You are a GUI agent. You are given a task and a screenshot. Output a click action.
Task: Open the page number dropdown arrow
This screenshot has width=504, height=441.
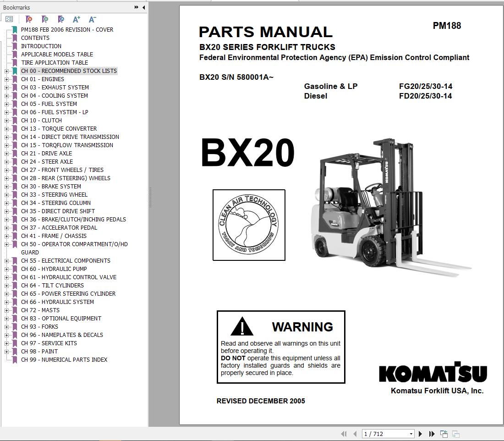(x=411, y=433)
